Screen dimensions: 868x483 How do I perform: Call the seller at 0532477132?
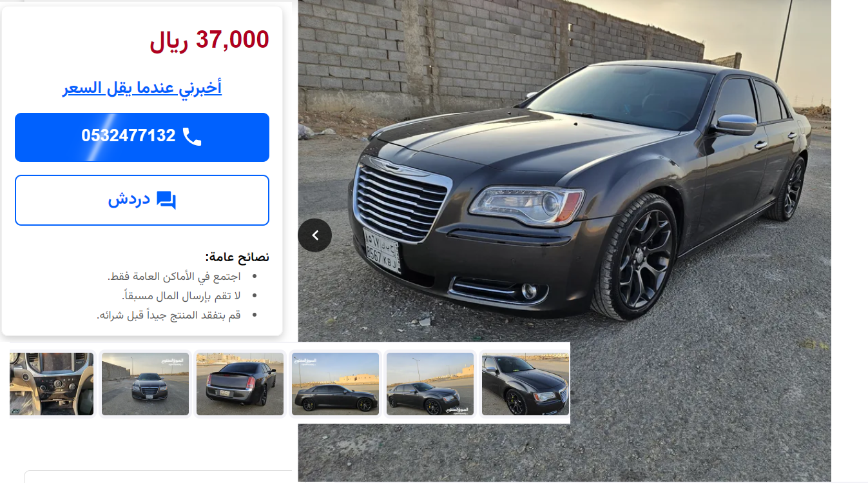[142, 137]
